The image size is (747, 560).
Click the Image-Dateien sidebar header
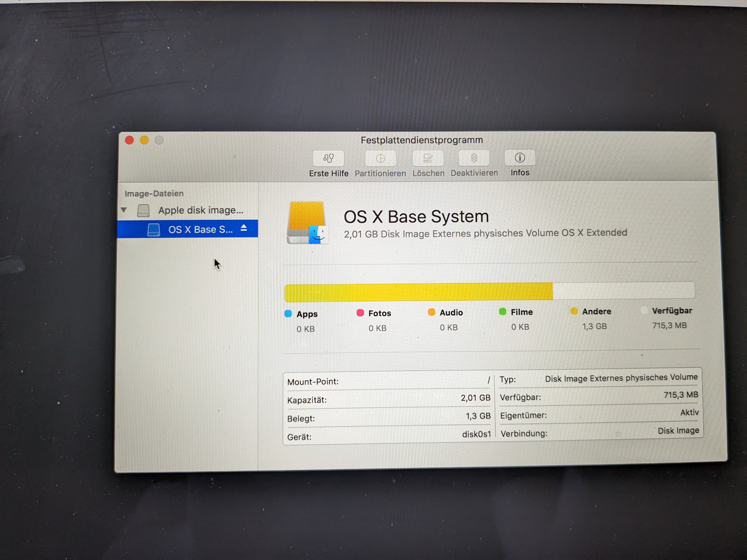click(154, 194)
